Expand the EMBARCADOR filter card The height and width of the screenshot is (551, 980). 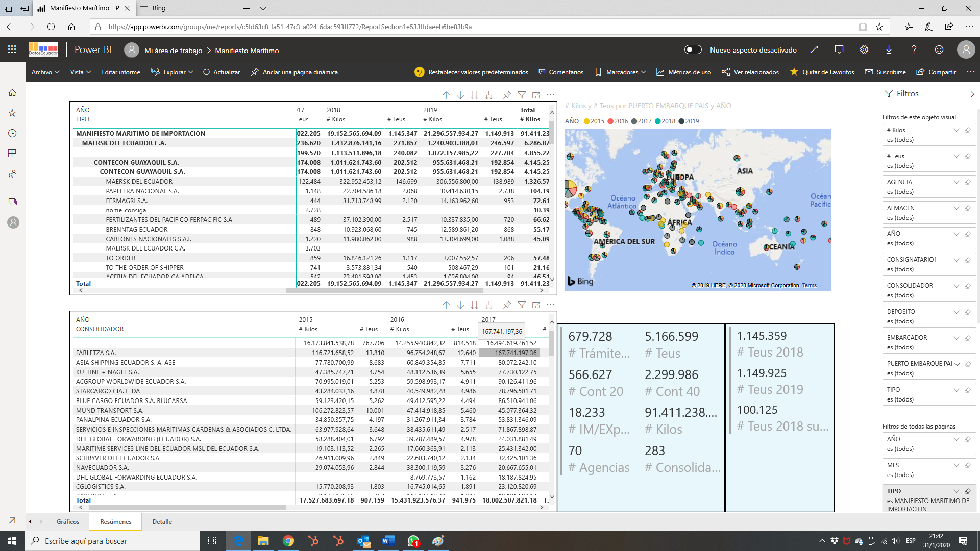pos(956,338)
